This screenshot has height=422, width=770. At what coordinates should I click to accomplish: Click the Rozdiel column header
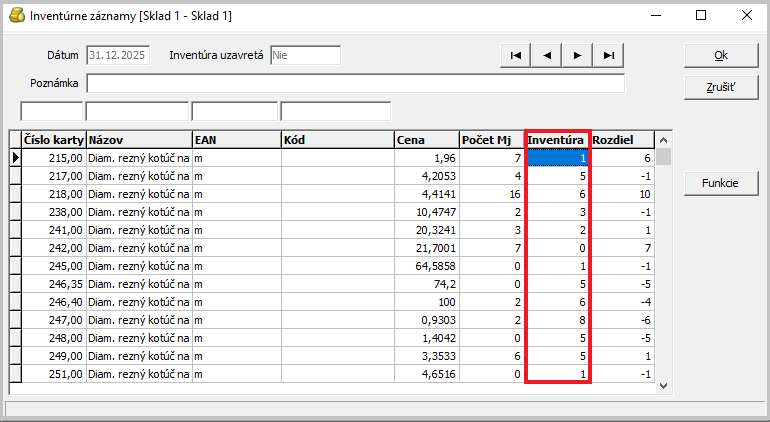click(623, 140)
